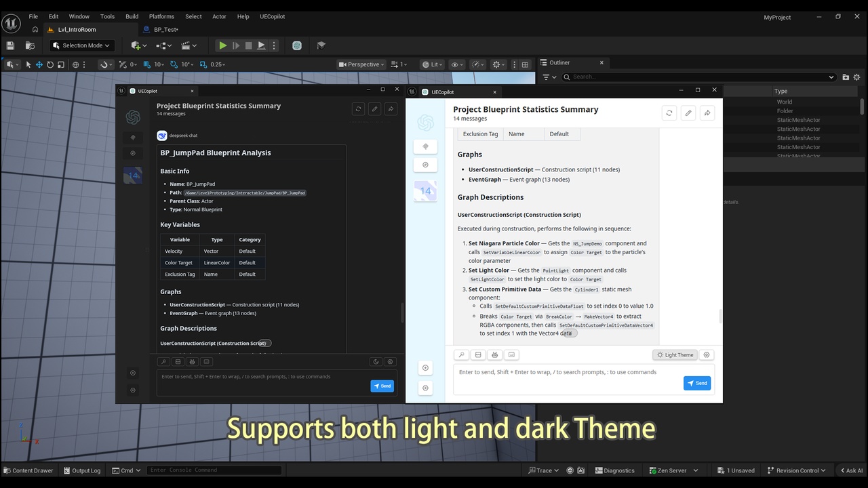The image size is (868, 488).
Task: Open the Selection Mode dropdown
Action: [81, 45]
